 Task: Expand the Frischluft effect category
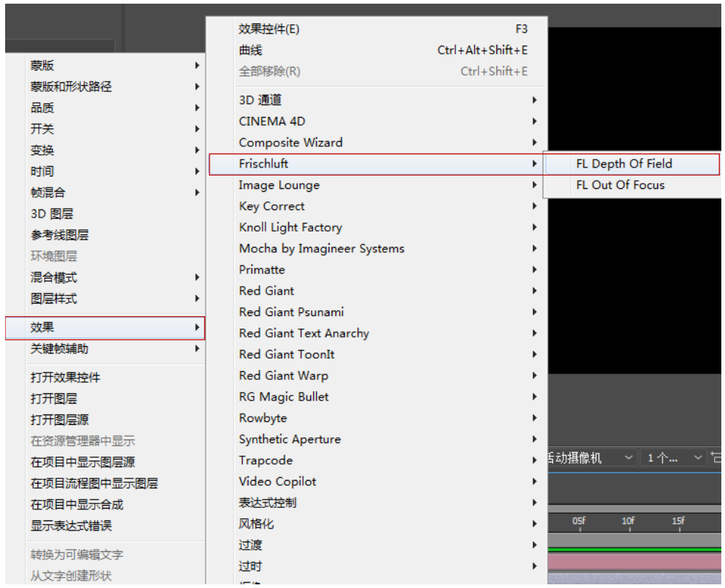coord(376,164)
